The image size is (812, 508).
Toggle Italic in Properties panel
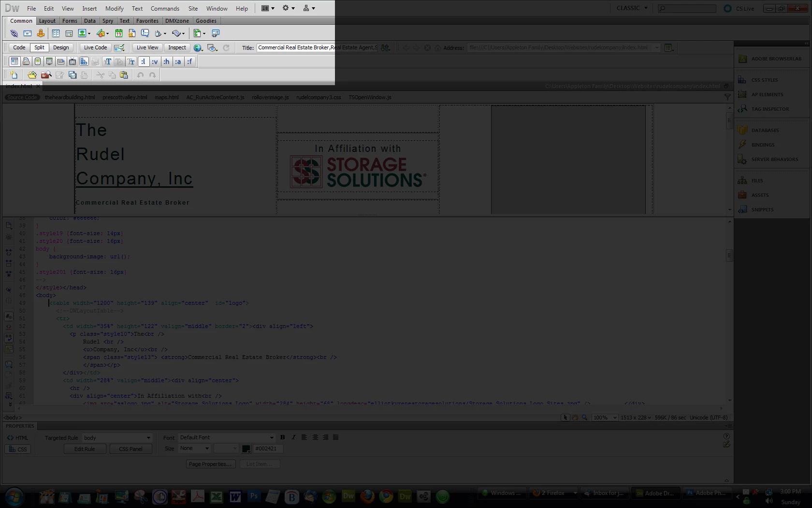pyautogui.click(x=293, y=437)
